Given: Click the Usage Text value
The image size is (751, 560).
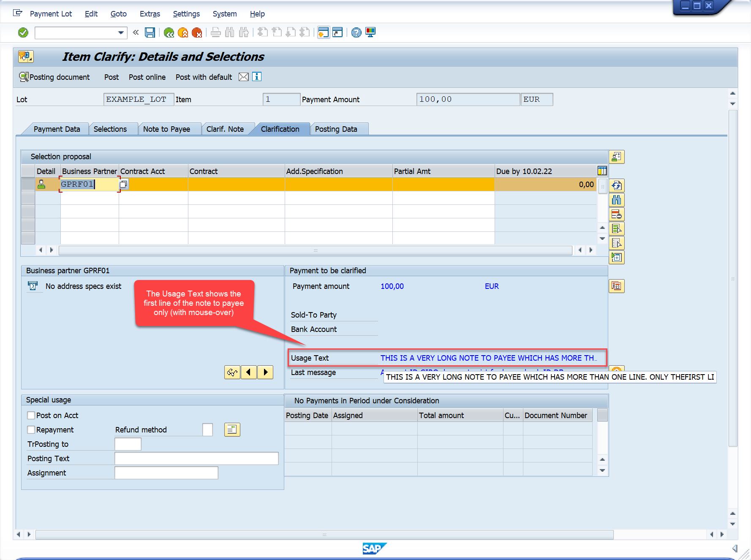Looking at the screenshot, I should point(489,358).
